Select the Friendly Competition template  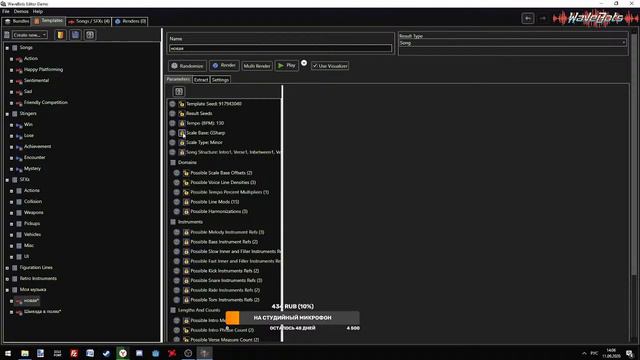(46, 102)
